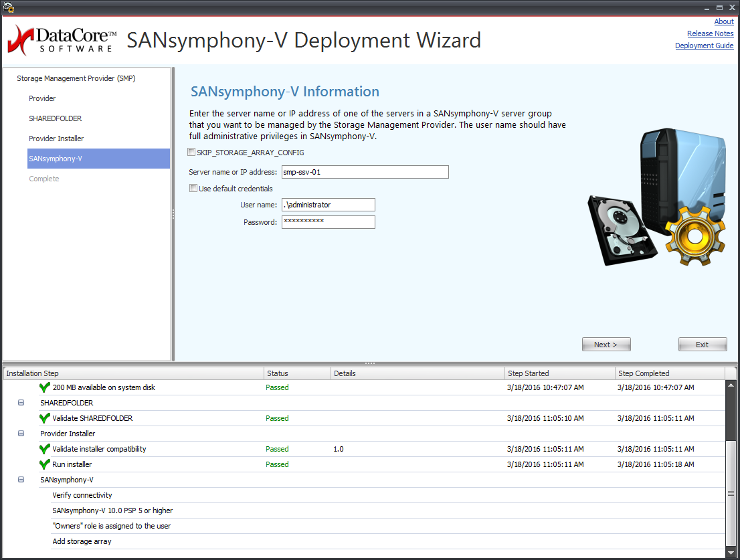Tick Use default credentials checkbox
The width and height of the screenshot is (740, 560).
click(x=194, y=189)
